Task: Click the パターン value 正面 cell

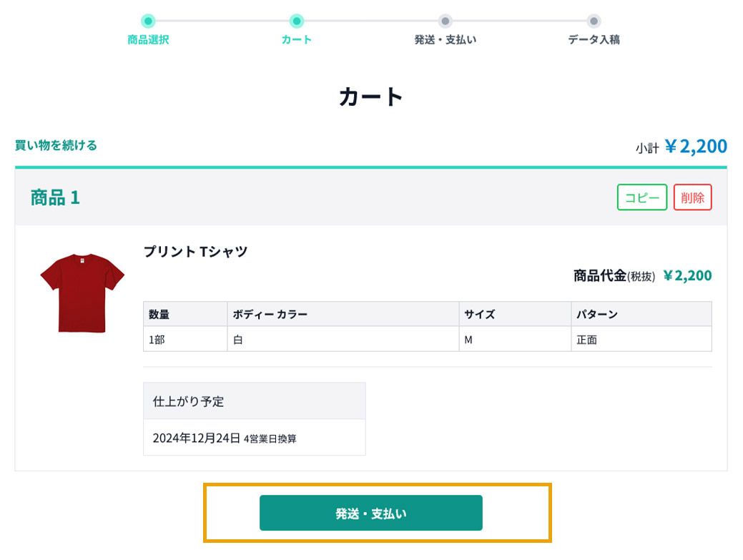Action: tap(641, 339)
